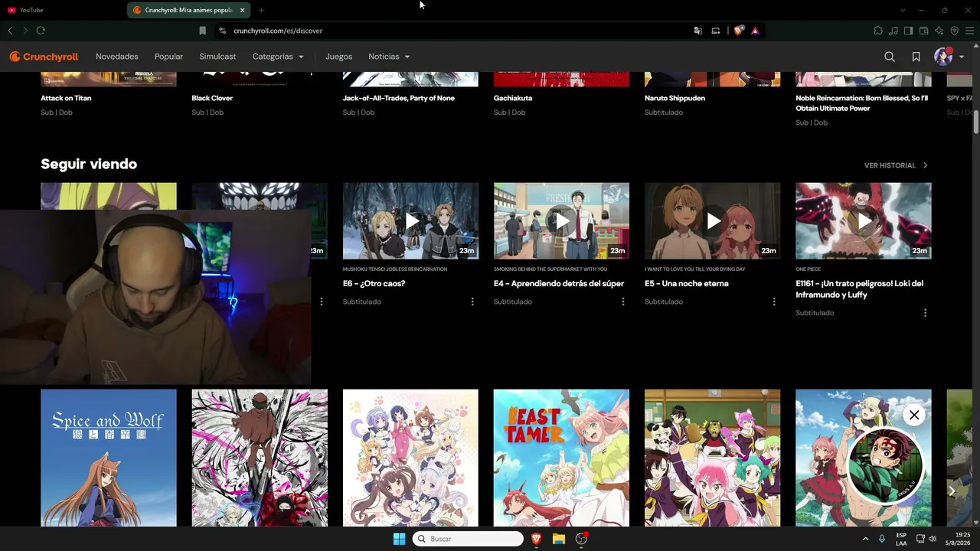Open options for 'E5 - Una noche eterna'
The height and width of the screenshot is (551, 980).
point(774,302)
